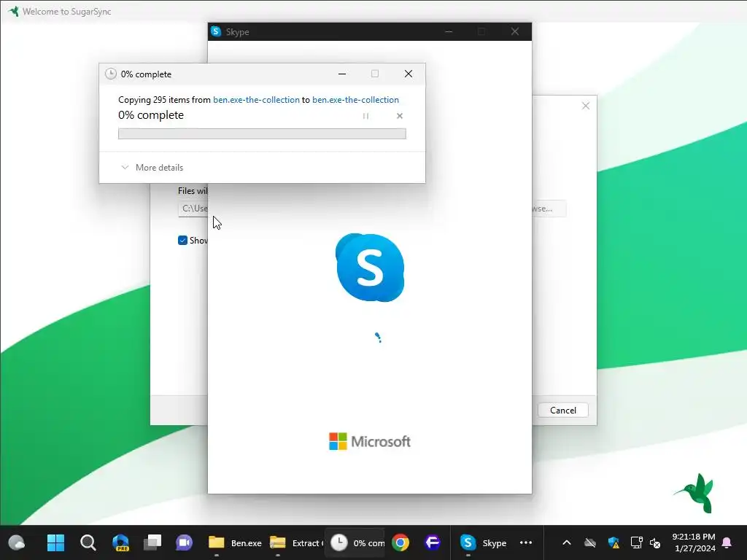Click the Browse button behind Skype window

[549, 209]
